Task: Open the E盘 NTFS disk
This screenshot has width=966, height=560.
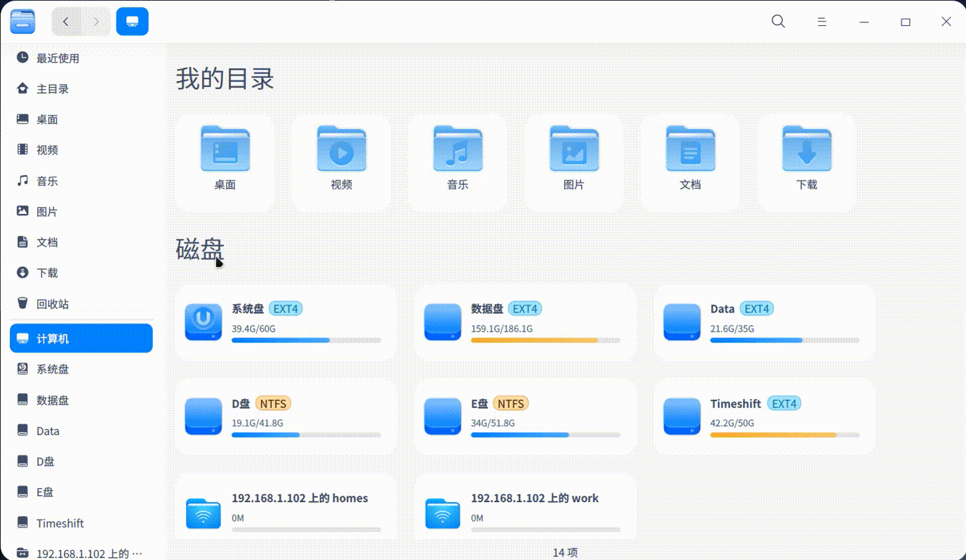Action: 524,416
